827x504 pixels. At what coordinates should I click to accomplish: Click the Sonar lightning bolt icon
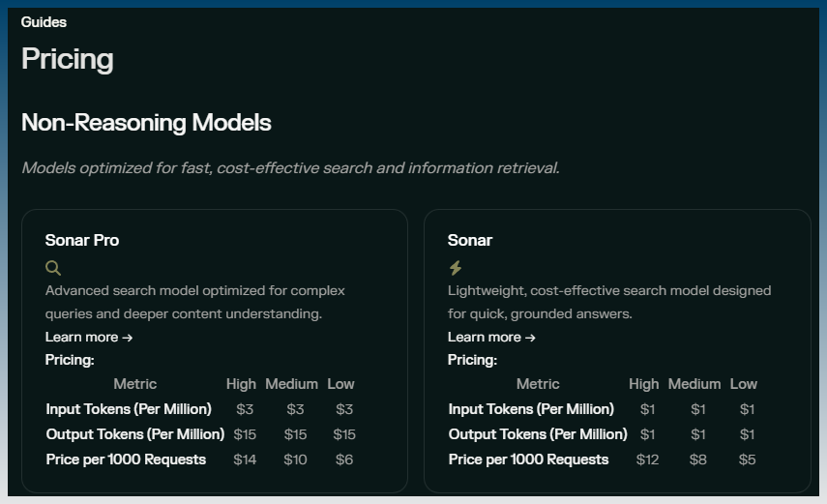coord(456,268)
